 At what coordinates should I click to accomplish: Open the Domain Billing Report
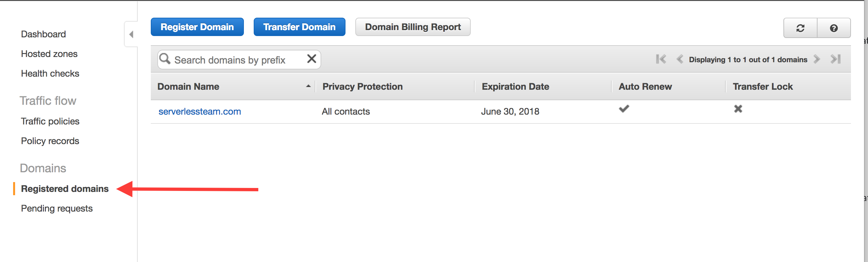[412, 27]
